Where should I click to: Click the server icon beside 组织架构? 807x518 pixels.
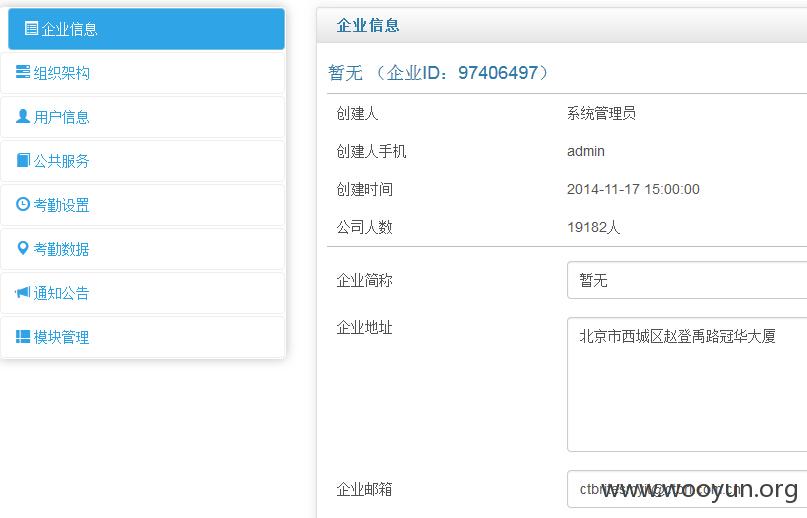[x=23, y=72]
